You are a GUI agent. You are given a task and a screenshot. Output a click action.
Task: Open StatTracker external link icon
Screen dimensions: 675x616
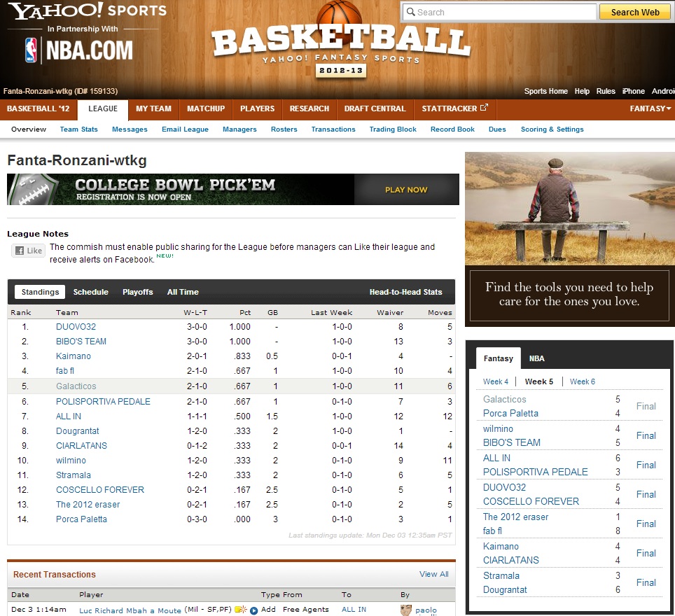coord(484,108)
